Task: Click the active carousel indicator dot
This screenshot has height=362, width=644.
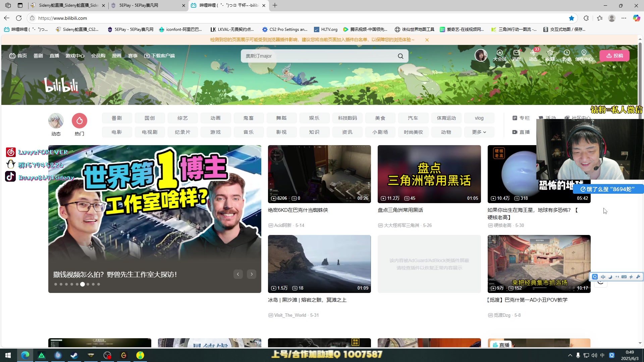Action: (83, 284)
